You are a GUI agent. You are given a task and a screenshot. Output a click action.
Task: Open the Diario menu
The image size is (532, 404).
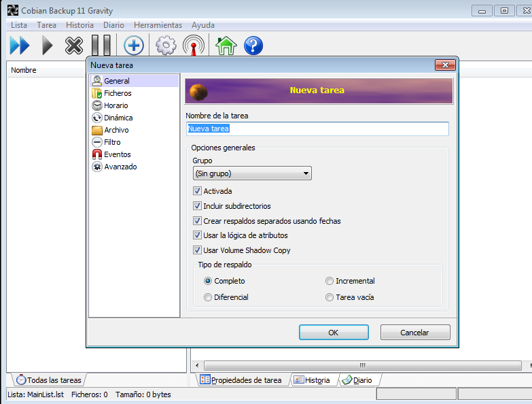[x=113, y=25]
